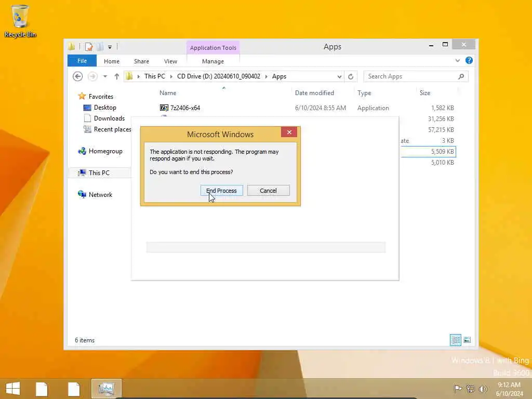Screen dimensions: 532x399
Task: Switch to Details view layout icon
Action: (x=455, y=340)
